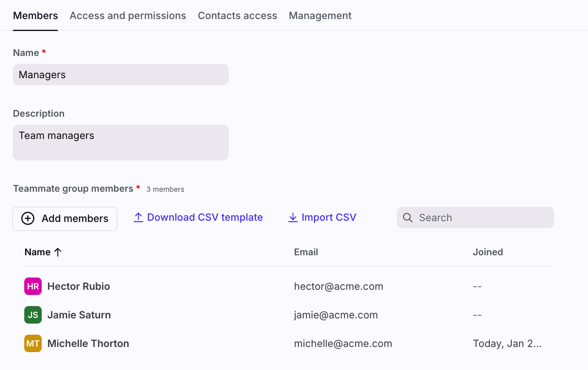Sort the table by the Name column header
This screenshot has width=588, height=370.
[38, 252]
